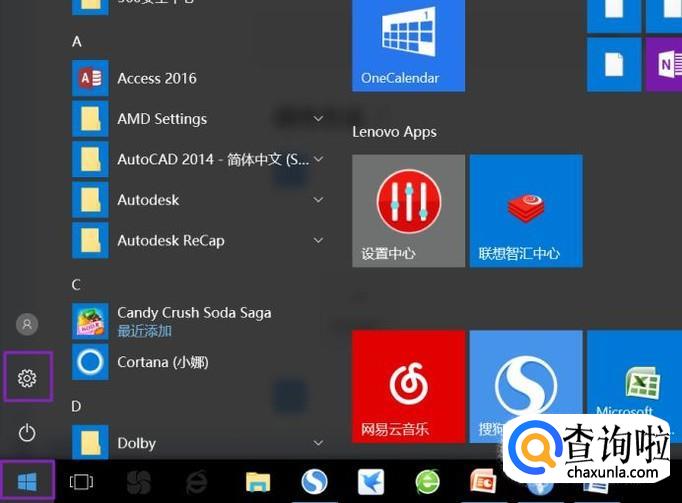The height and width of the screenshot is (503, 682).
Task: Open Internet Explorer on taskbar
Action: pyautogui.click(x=197, y=482)
